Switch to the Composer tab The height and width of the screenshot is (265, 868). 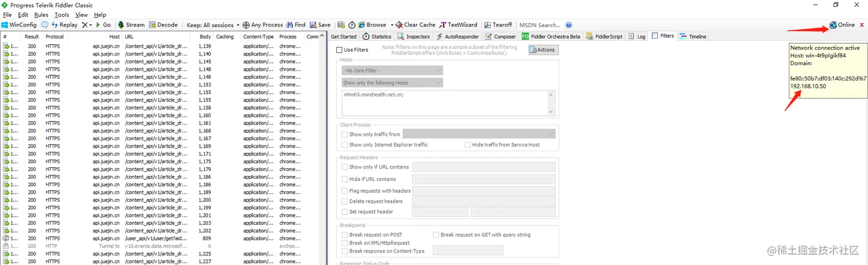501,36
